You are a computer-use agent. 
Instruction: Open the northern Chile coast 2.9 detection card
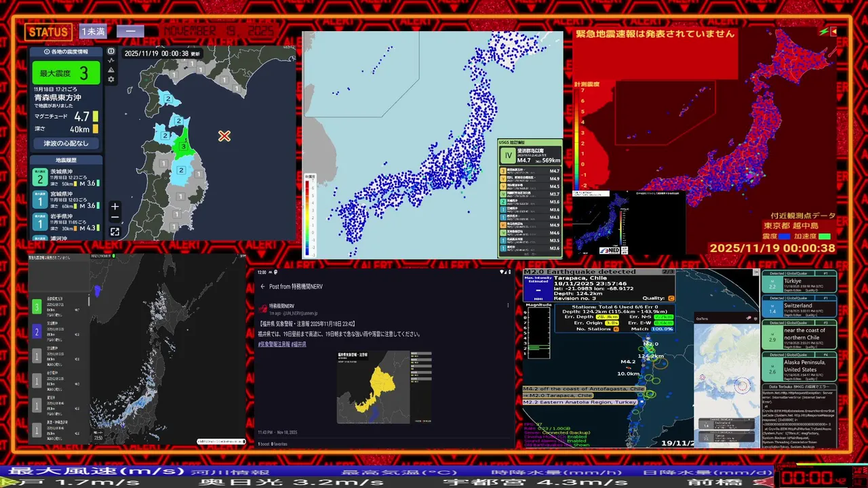(x=800, y=335)
